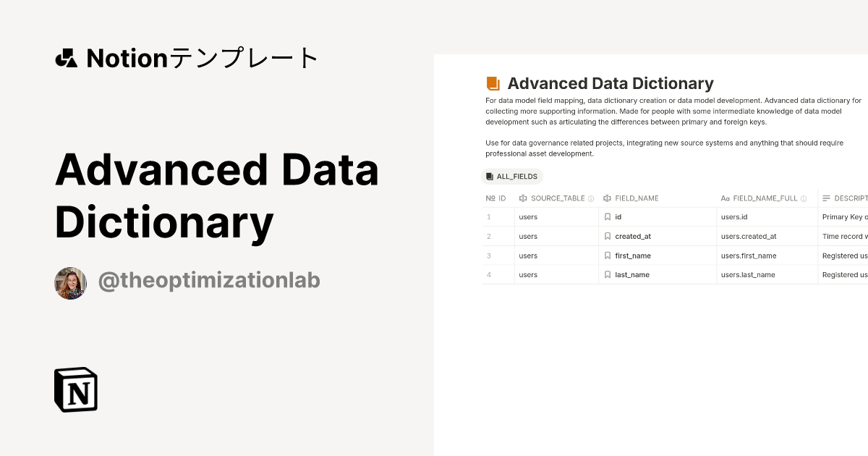Click the Notionテンプレート header title
868x456 pixels.
coord(187,57)
